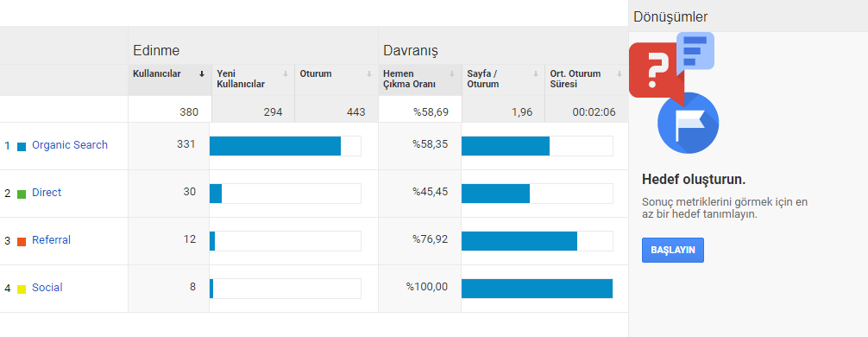This screenshot has width=868, height=337.
Task: Click sort arrow on Ort. Oturum Süresi
Action: coord(619,74)
